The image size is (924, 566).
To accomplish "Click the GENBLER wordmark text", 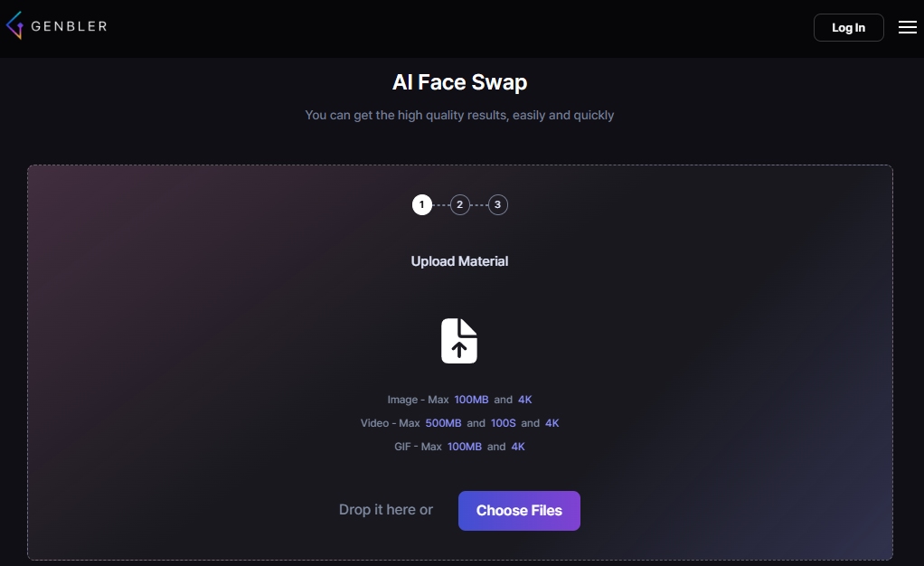I will 69,27.
